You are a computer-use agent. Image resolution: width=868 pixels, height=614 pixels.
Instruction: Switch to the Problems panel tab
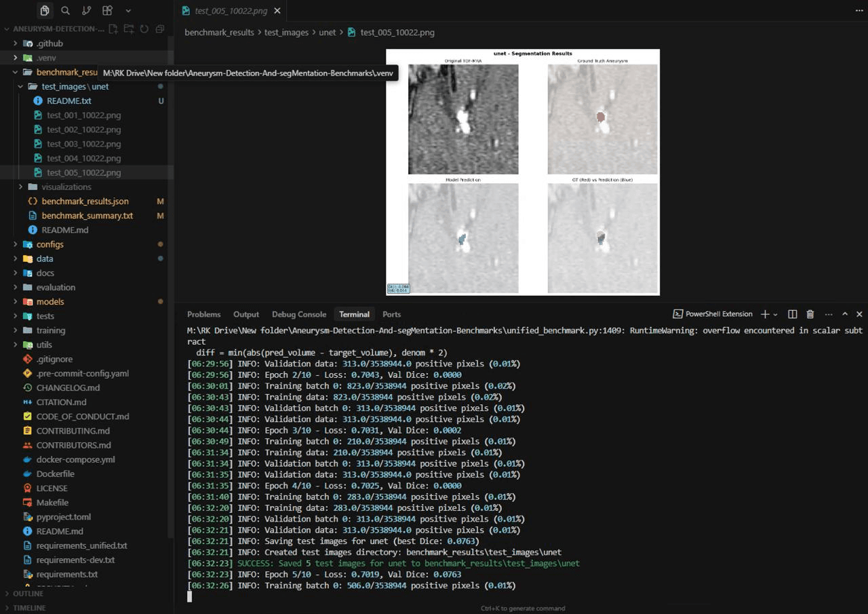click(x=204, y=314)
